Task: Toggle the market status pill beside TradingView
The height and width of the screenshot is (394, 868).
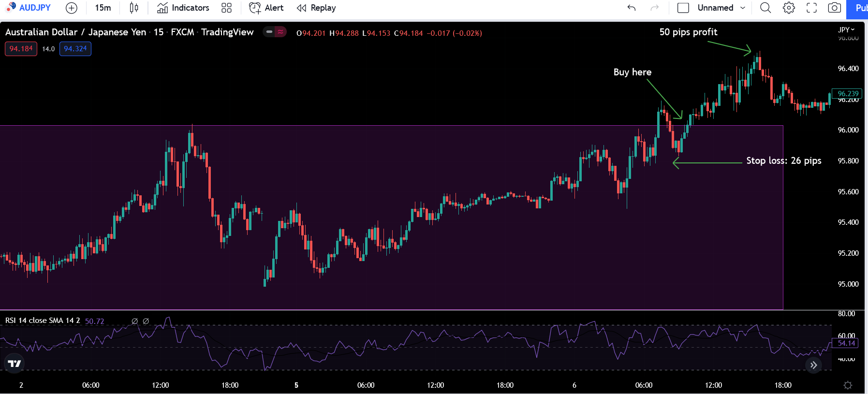Action: (274, 32)
